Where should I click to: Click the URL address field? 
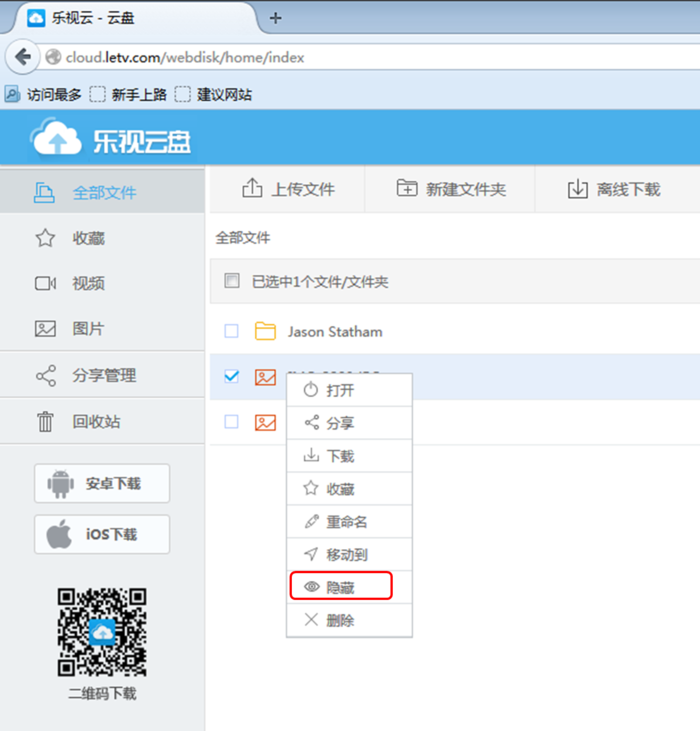pyautogui.click(x=368, y=57)
